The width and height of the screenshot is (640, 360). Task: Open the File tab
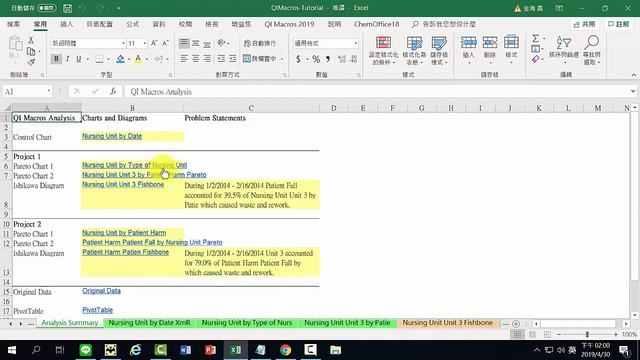click(13, 24)
